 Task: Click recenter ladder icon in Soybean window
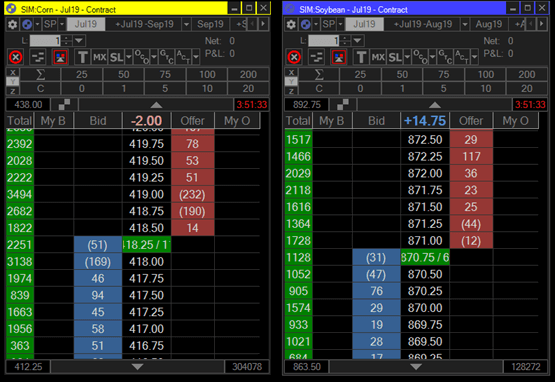343,104
